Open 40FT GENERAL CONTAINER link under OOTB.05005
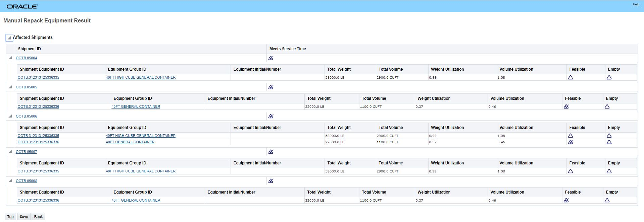 pyautogui.click(x=136, y=106)
